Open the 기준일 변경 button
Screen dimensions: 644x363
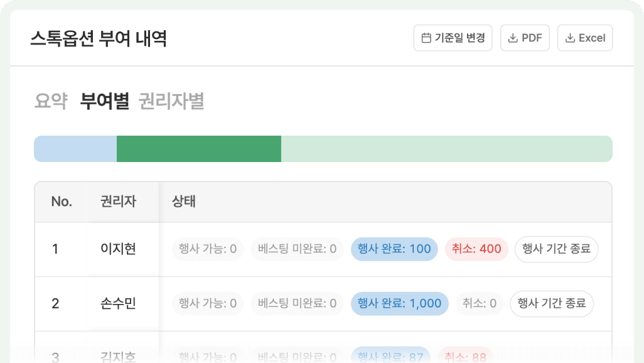tap(453, 38)
